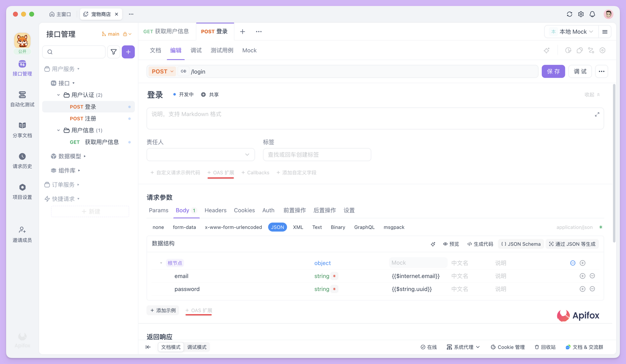The image size is (626, 364).
Task: Click the notification bell icon
Action: (592, 14)
